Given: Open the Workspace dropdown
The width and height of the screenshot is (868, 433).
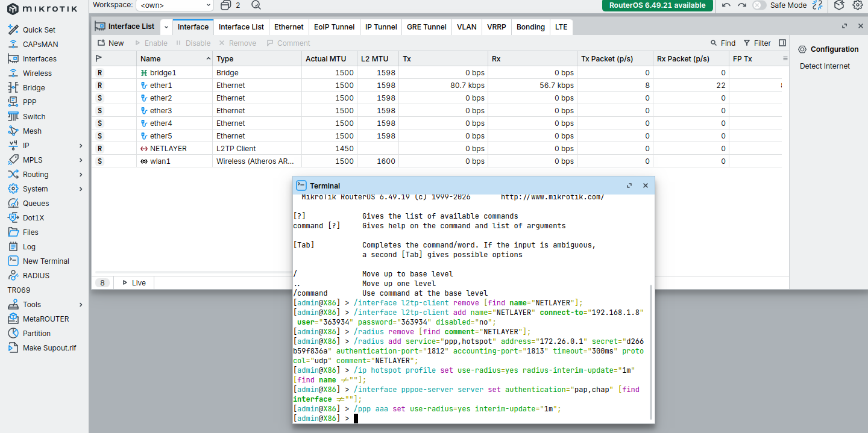Looking at the screenshot, I should (x=175, y=5).
